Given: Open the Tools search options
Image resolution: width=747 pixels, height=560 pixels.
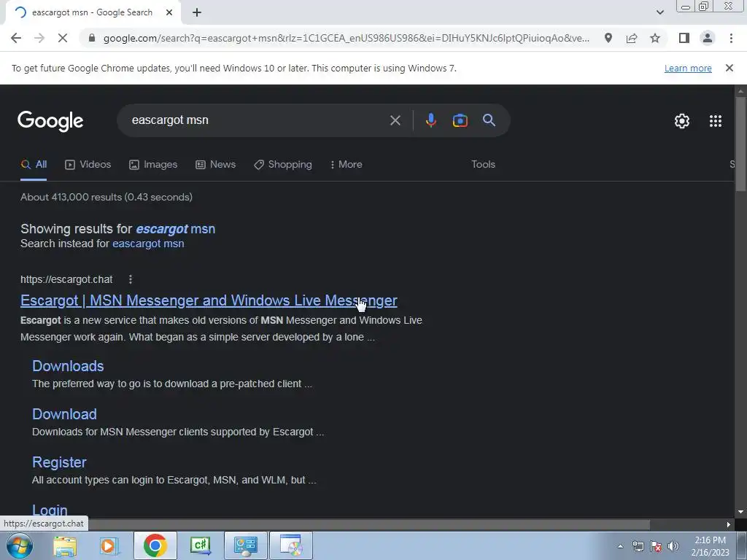Looking at the screenshot, I should point(483,164).
